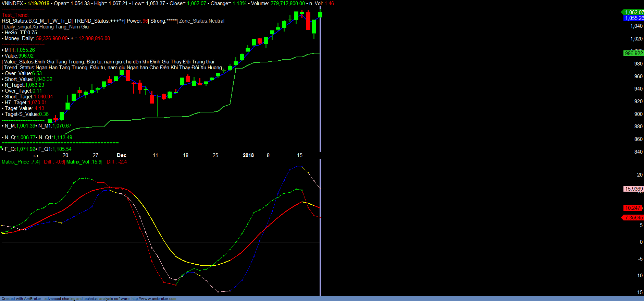This screenshot has width=644, height=301.
Task: Click the Dec month marker on time axis
Action: pos(122,155)
